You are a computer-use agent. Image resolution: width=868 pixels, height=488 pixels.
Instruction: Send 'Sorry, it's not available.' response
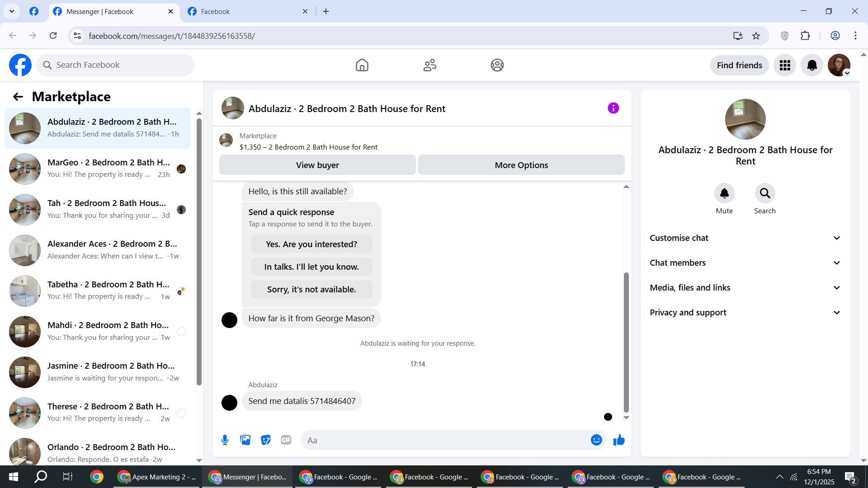(311, 289)
